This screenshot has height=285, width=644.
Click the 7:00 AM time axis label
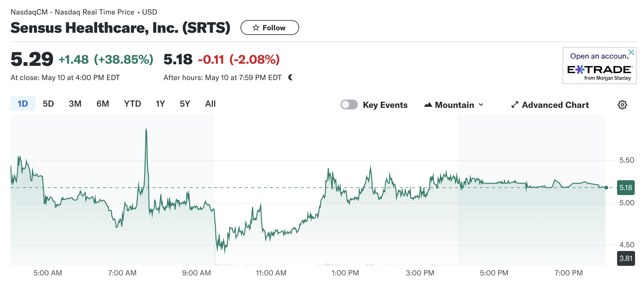pos(122,273)
